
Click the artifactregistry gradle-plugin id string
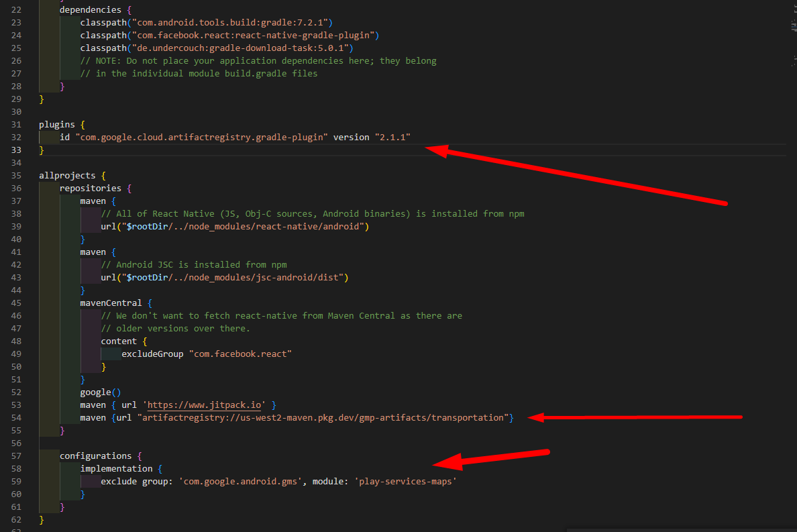click(201, 138)
